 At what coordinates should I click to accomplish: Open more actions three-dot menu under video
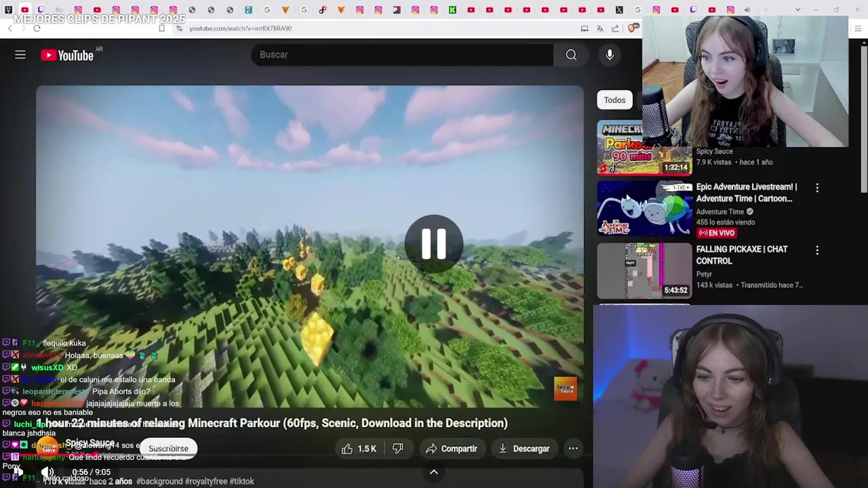573,449
